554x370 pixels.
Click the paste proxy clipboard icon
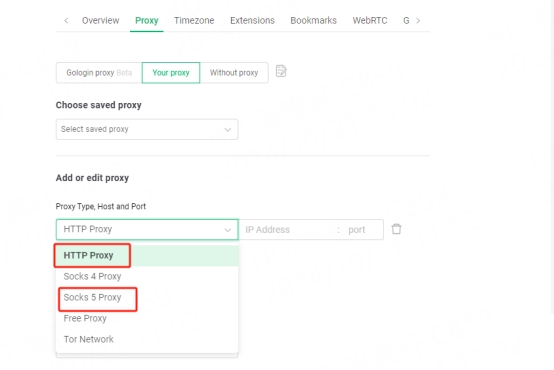[x=281, y=71]
